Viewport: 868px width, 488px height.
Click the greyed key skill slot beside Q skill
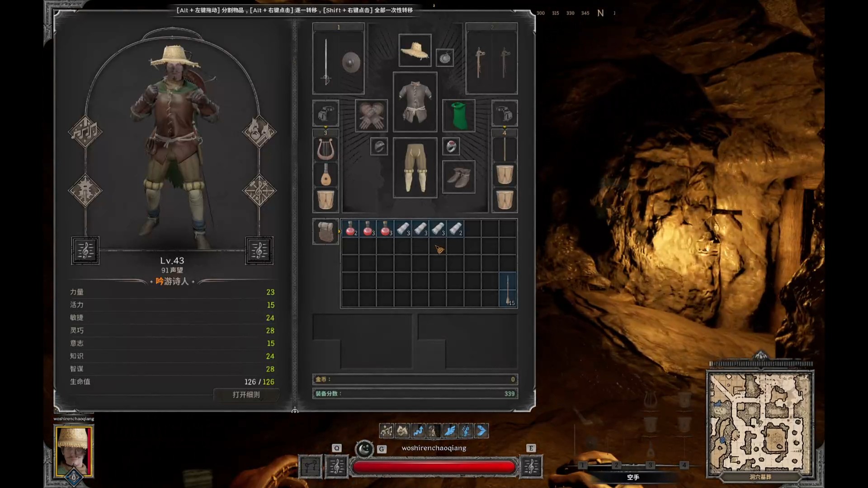pos(311,466)
